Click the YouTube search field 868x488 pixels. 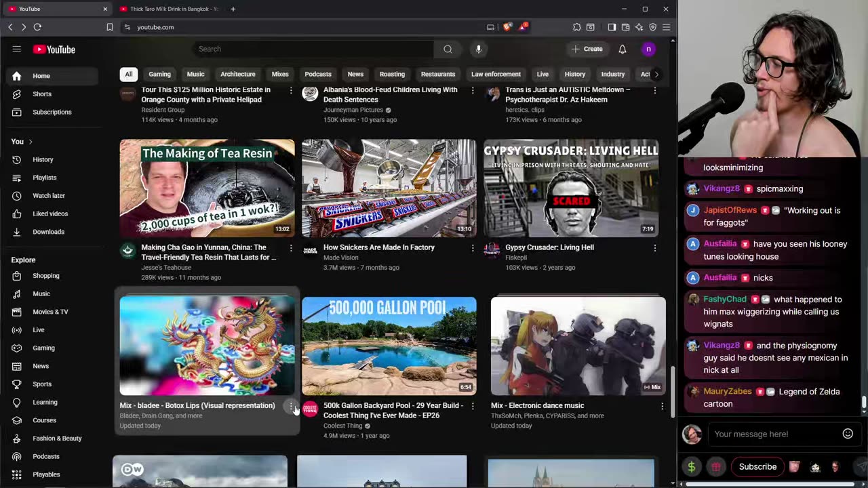[x=313, y=49]
